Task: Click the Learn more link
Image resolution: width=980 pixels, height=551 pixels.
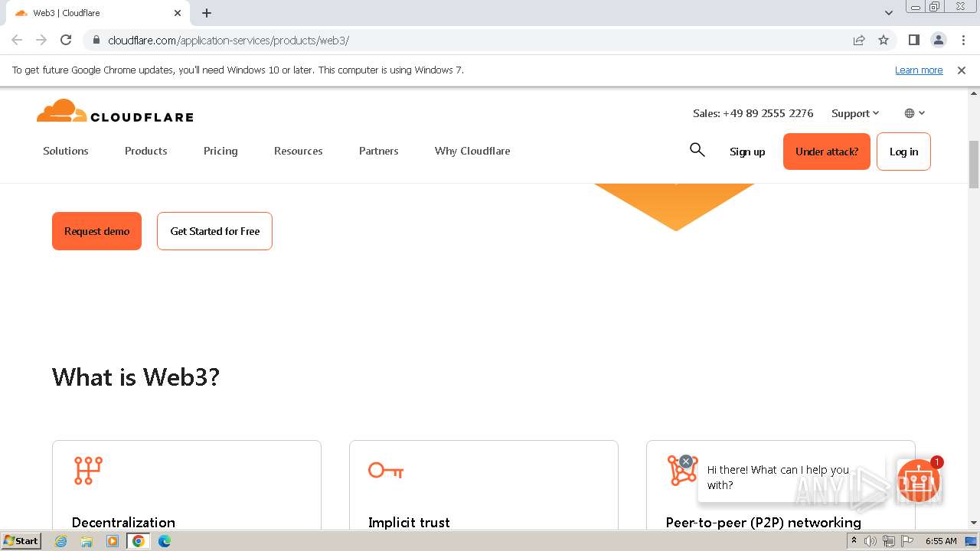Action: click(x=919, y=70)
